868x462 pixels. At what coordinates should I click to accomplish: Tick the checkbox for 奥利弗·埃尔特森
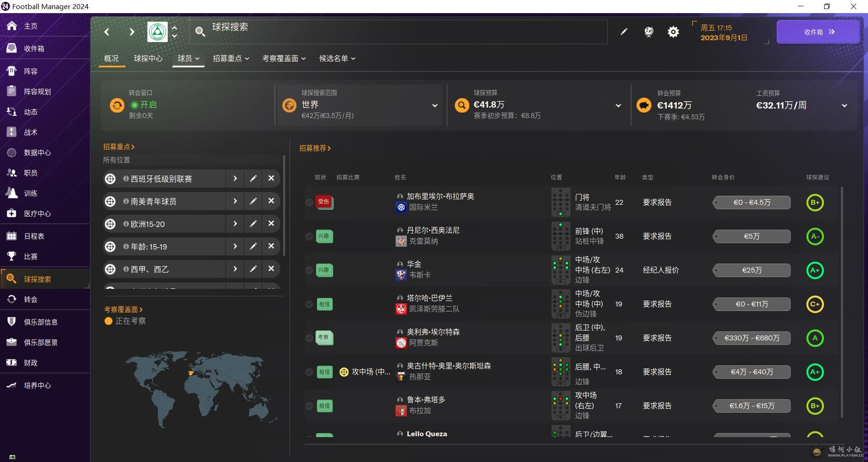pos(309,338)
